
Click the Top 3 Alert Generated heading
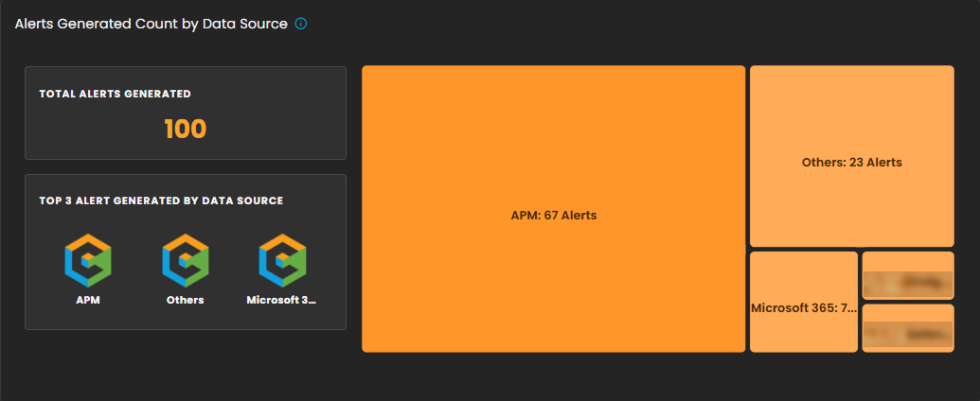[161, 200]
